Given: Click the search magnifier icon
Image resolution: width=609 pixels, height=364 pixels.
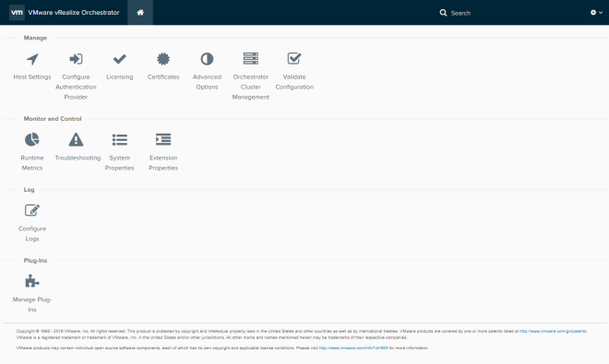Looking at the screenshot, I should click(x=443, y=13).
